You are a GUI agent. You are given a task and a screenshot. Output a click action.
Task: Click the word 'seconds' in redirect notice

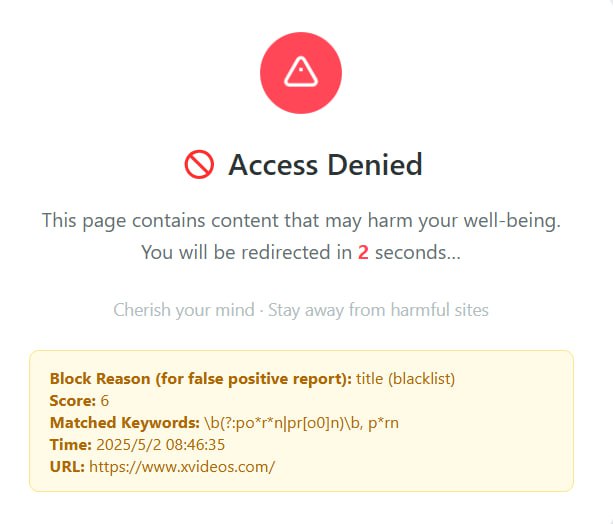click(417, 253)
